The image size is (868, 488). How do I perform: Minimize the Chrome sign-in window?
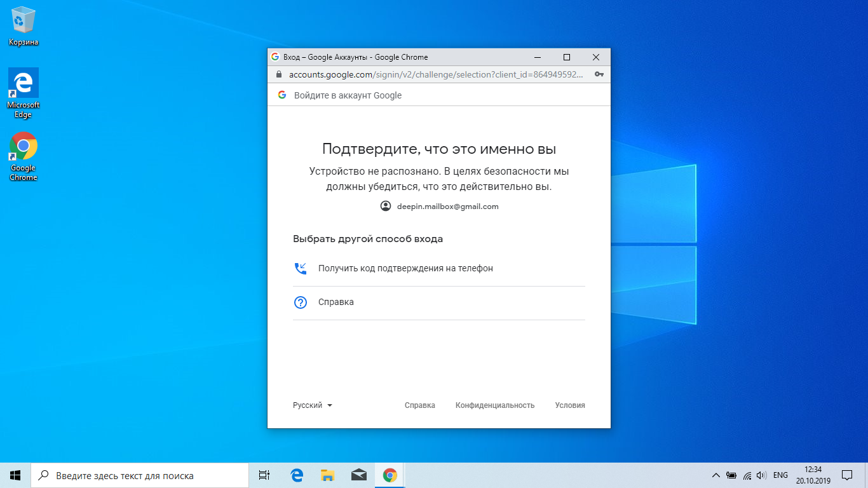[x=538, y=57]
